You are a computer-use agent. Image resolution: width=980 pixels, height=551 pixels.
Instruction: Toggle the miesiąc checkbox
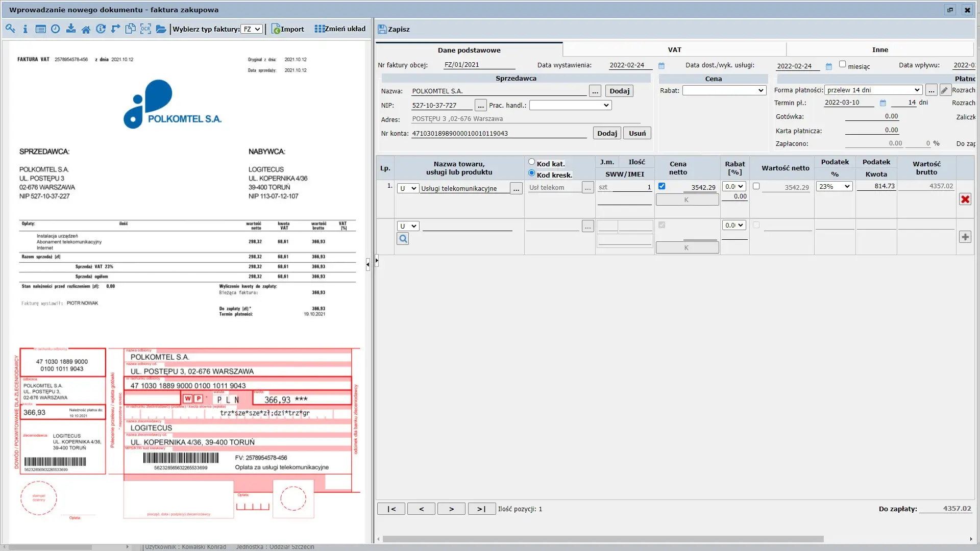coord(842,64)
